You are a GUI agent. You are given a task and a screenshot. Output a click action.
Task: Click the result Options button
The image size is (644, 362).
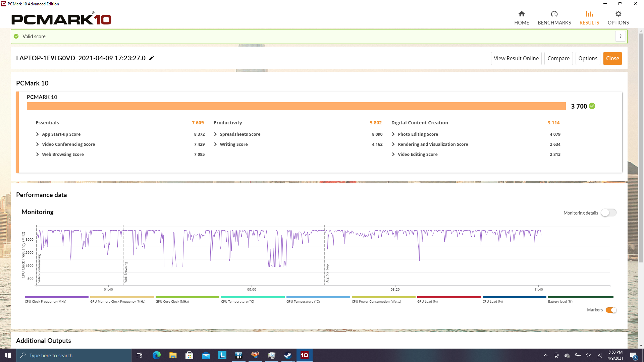click(x=588, y=58)
